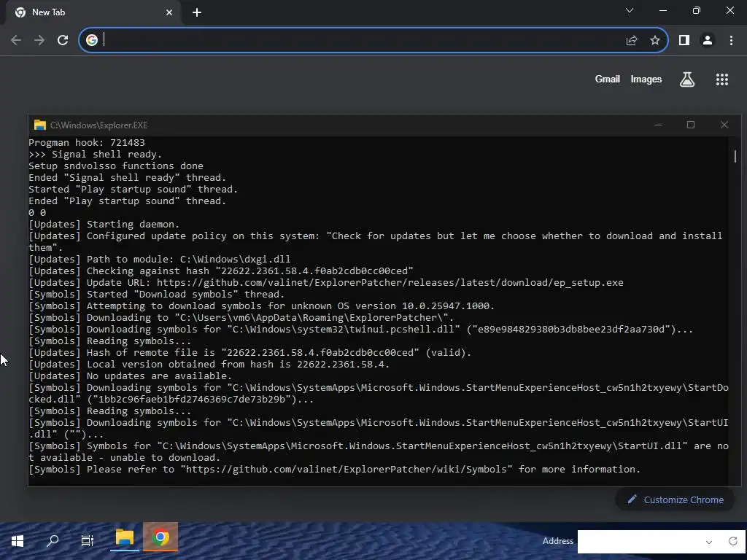Screen dimensions: 747x560
Task: Open File Explorer from taskbar
Action: (x=124, y=538)
